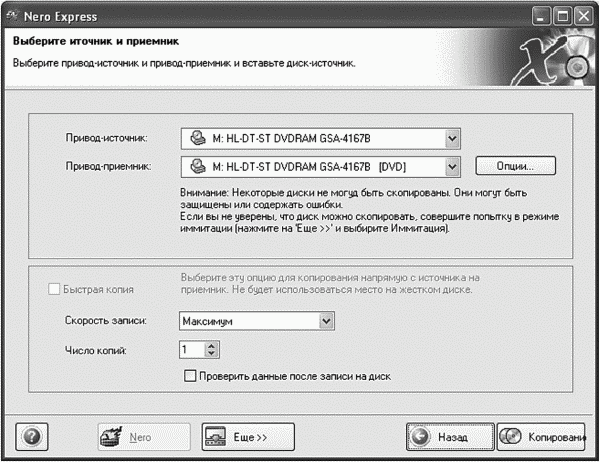Click the Nero application icon button
The image size is (600, 462).
click(x=144, y=436)
